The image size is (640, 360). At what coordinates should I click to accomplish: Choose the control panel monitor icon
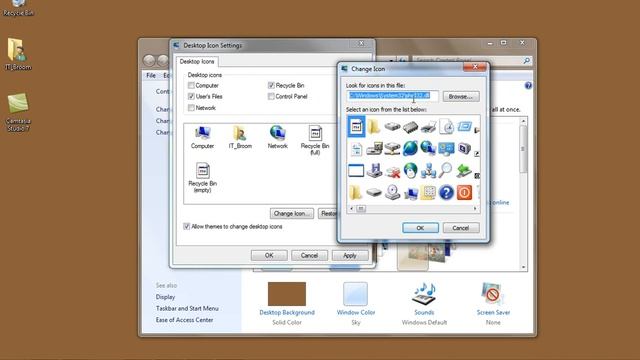click(x=446, y=148)
